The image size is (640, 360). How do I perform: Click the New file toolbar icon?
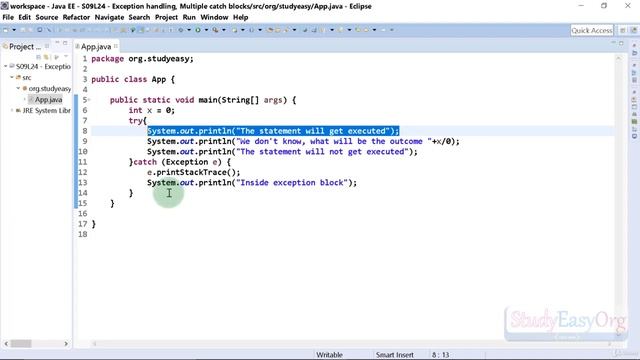[x=6, y=30]
